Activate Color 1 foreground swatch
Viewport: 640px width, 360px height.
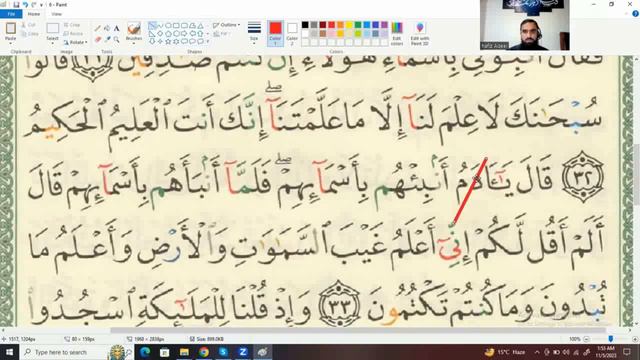point(276,33)
